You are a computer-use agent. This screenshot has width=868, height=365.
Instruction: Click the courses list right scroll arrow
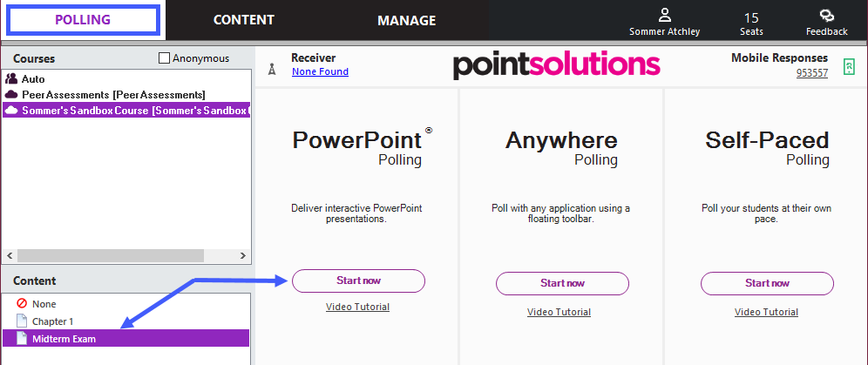tap(243, 255)
